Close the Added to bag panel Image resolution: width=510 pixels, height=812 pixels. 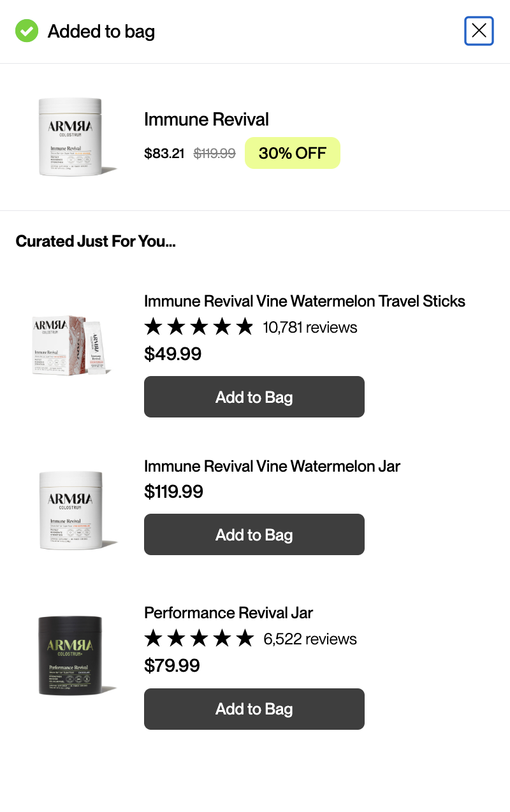click(479, 31)
